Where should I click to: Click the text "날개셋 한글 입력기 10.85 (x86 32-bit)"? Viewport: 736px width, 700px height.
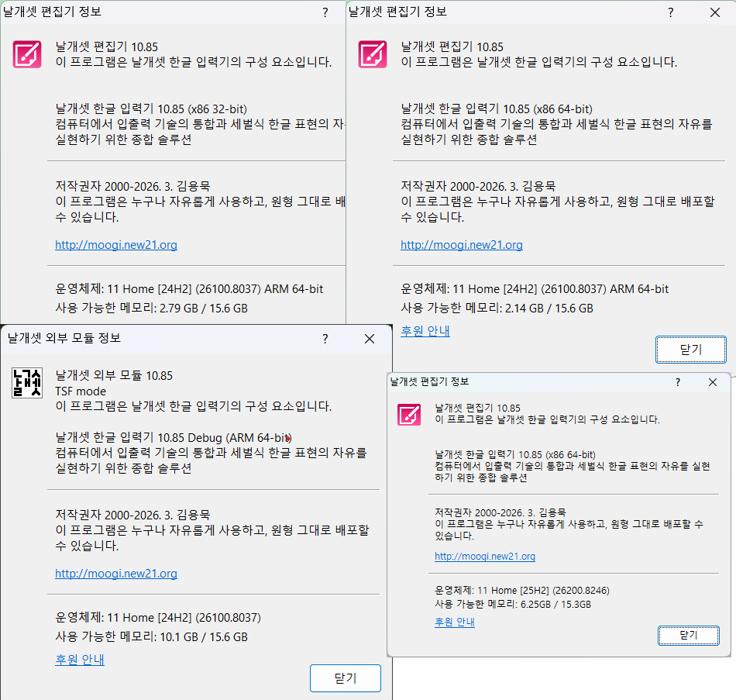pyautogui.click(x=151, y=109)
